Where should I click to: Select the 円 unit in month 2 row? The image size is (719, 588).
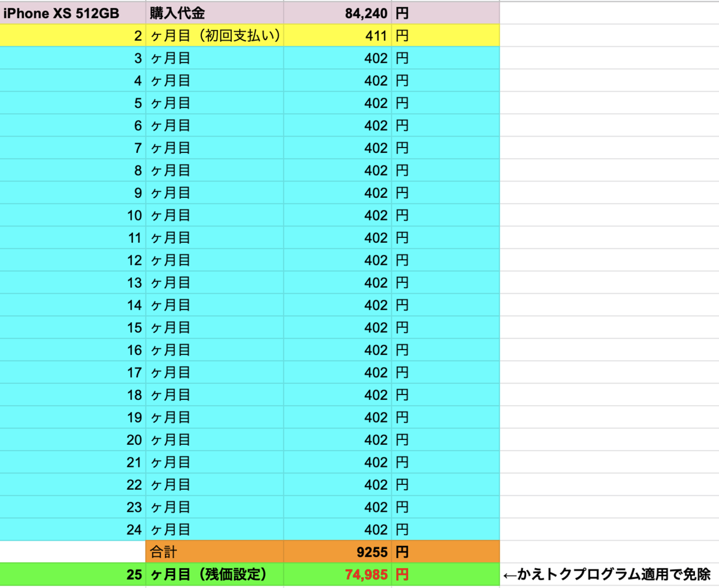(446, 36)
